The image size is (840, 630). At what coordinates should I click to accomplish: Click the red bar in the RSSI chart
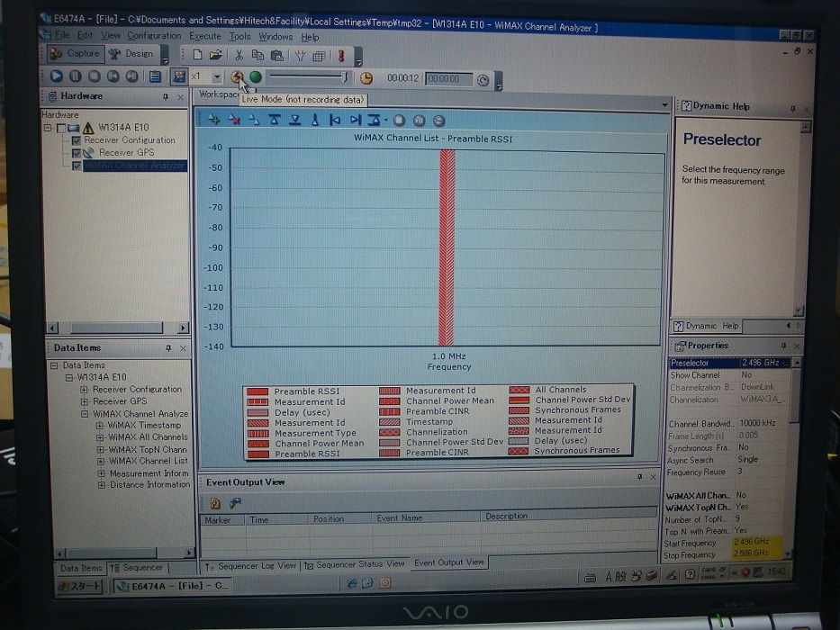[x=447, y=247]
